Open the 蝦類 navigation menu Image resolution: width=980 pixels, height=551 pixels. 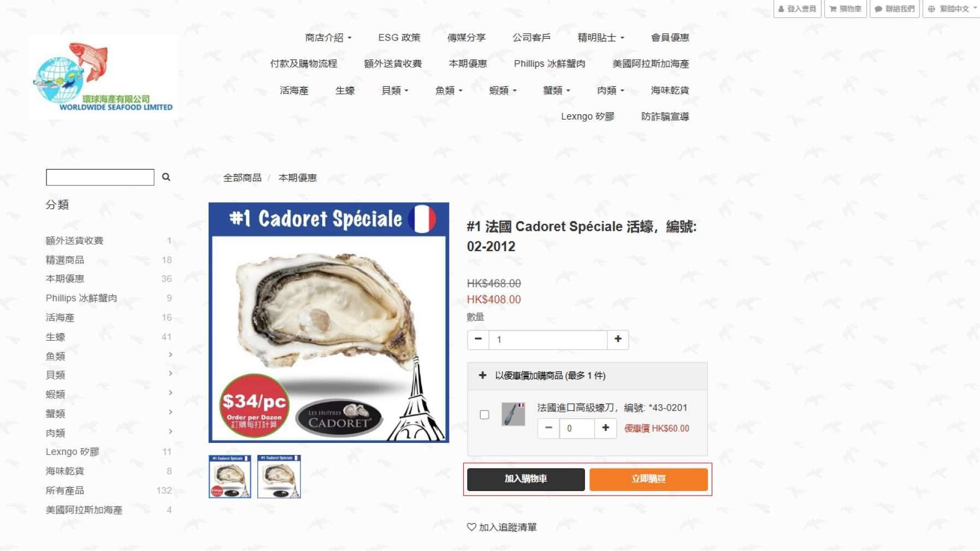click(x=503, y=90)
